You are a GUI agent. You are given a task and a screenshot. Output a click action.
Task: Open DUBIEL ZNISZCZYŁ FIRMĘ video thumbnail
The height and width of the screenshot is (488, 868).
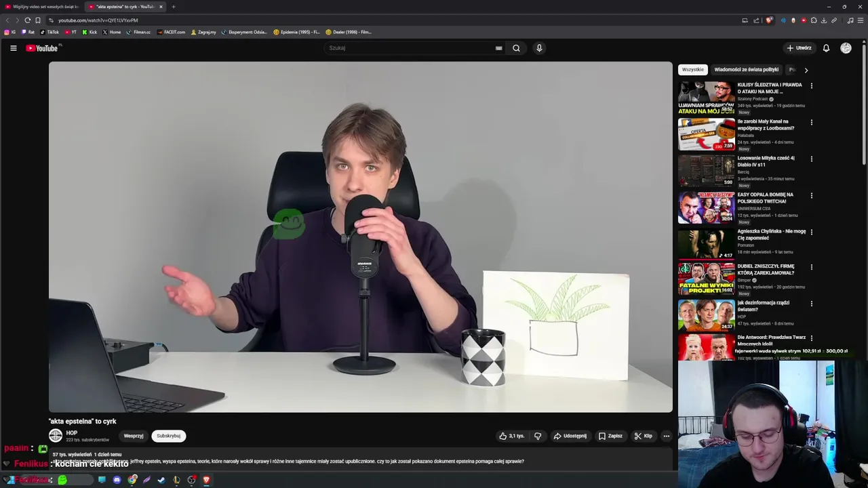click(707, 279)
